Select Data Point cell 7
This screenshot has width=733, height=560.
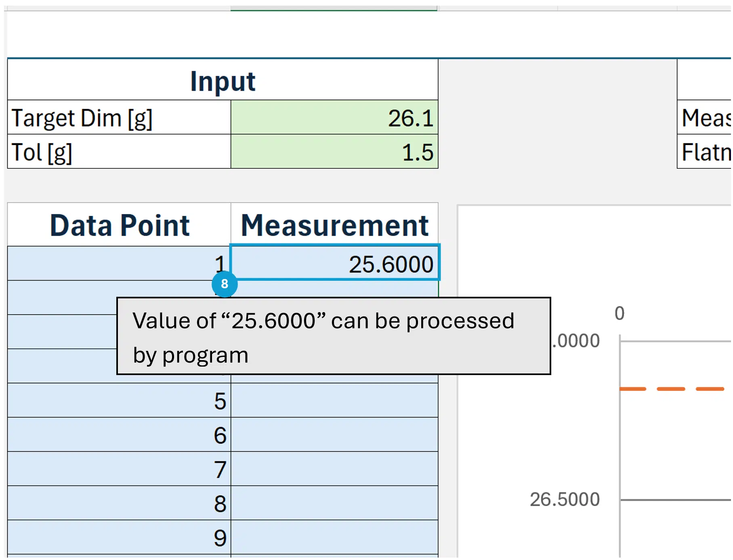point(119,469)
